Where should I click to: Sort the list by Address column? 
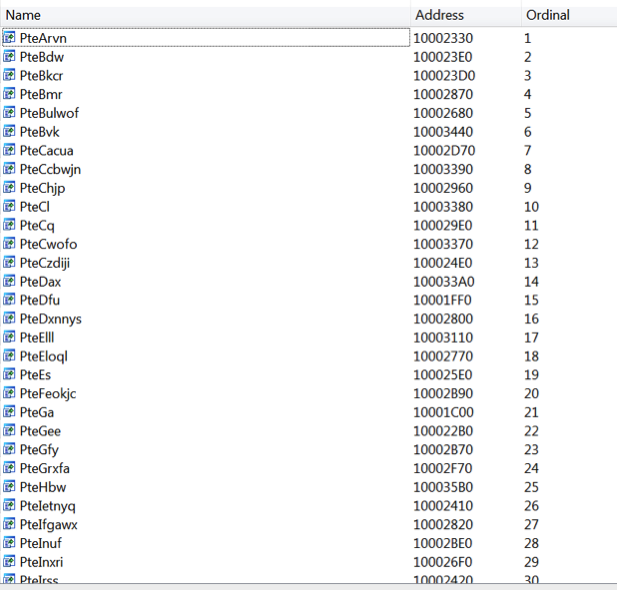tap(440, 15)
